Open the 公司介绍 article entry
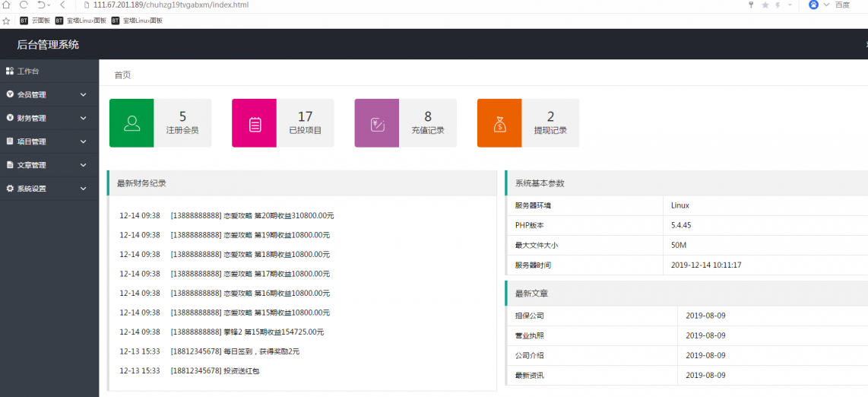The image size is (868, 397). pos(530,355)
